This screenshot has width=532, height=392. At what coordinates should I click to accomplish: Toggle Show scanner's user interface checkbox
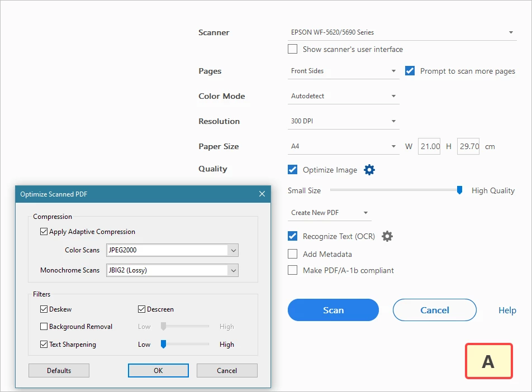pyautogui.click(x=292, y=49)
